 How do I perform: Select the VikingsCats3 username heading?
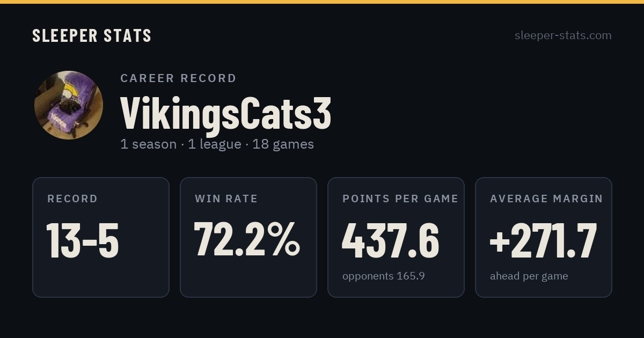point(226,112)
